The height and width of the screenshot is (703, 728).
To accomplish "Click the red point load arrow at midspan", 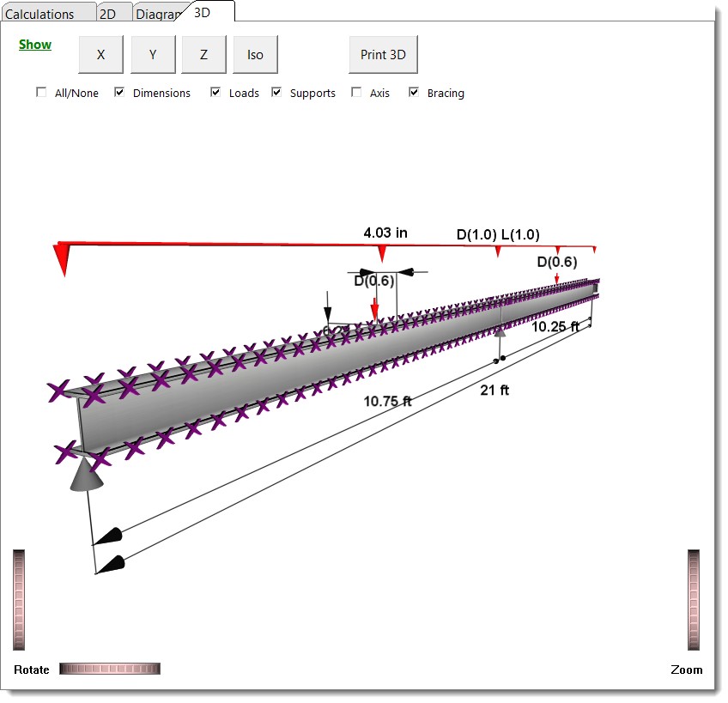I will (374, 309).
